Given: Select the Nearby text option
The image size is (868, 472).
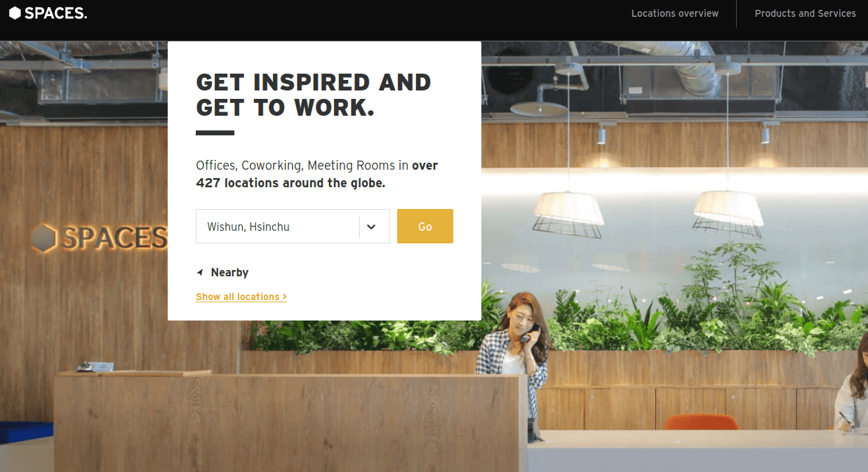Looking at the screenshot, I should tap(229, 272).
